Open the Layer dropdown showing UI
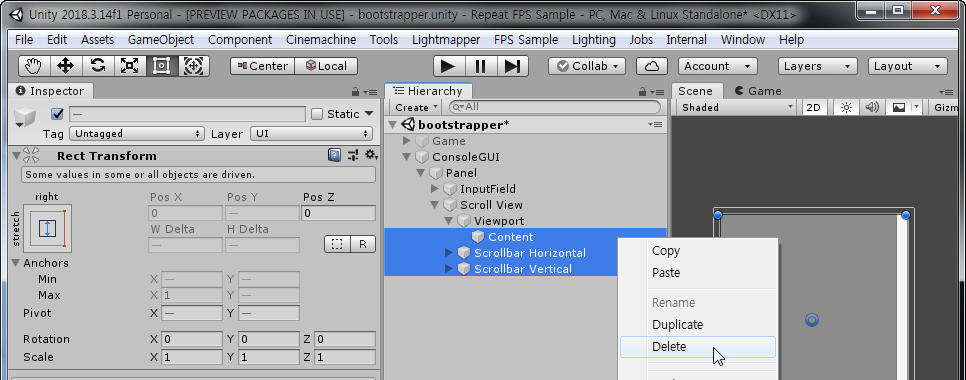Image resolution: width=966 pixels, height=380 pixels. [311, 134]
